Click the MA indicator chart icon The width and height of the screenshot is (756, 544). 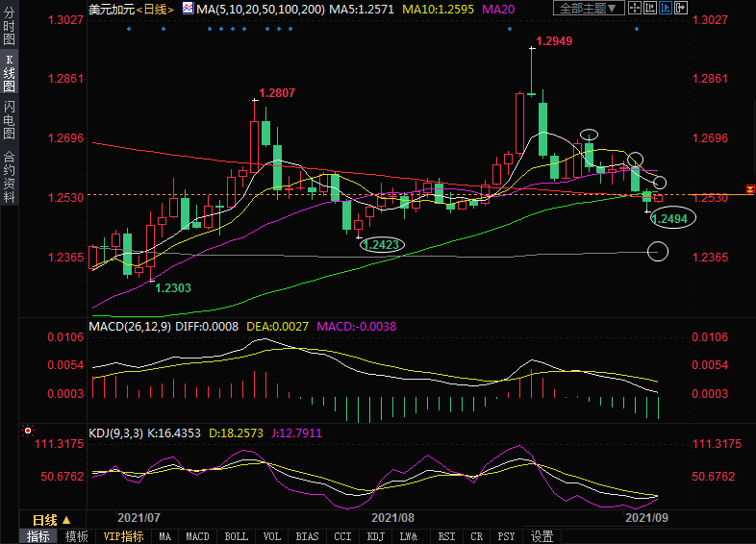pos(187,9)
